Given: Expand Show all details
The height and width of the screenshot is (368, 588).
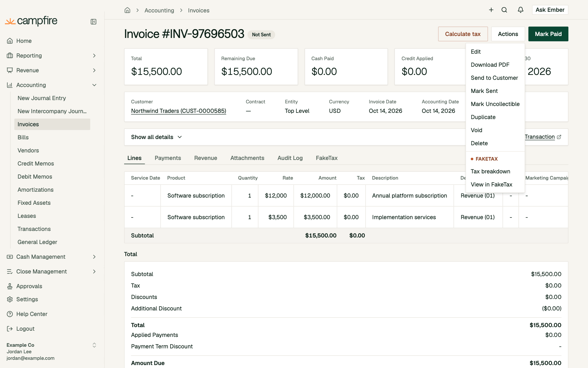Looking at the screenshot, I should click(x=156, y=137).
